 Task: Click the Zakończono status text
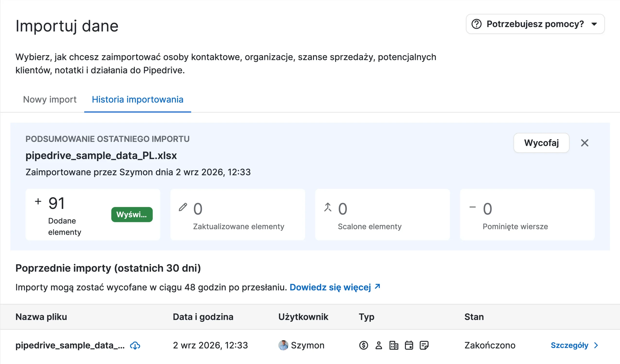490,345
